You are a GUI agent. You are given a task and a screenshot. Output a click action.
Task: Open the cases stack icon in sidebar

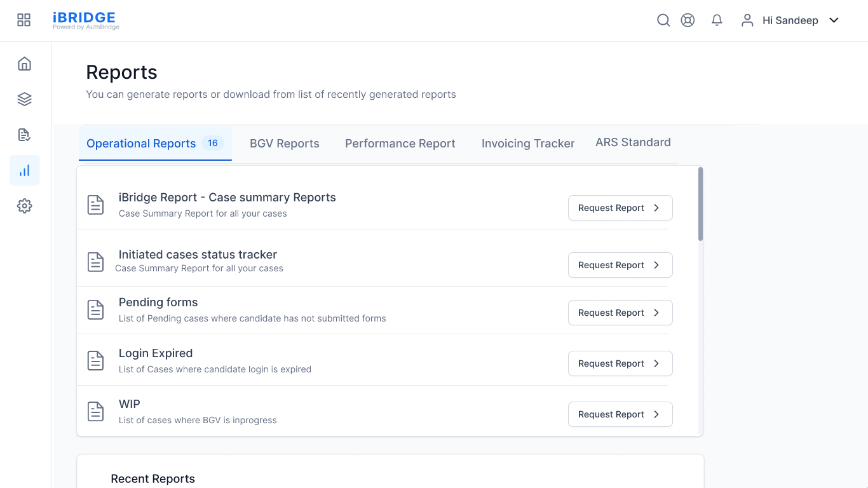point(24,99)
